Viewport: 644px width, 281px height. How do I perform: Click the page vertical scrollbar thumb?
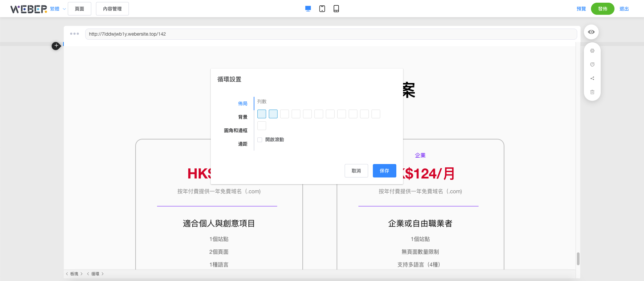point(578,259)
